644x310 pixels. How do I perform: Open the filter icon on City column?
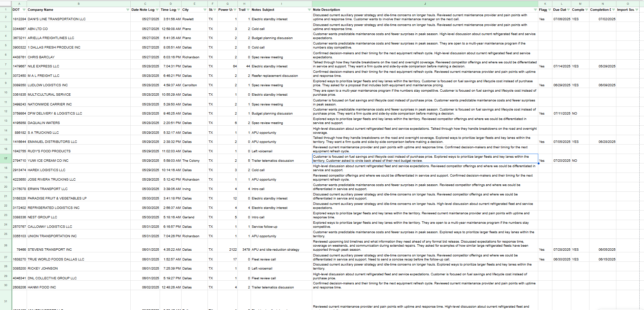coord(204,10)
